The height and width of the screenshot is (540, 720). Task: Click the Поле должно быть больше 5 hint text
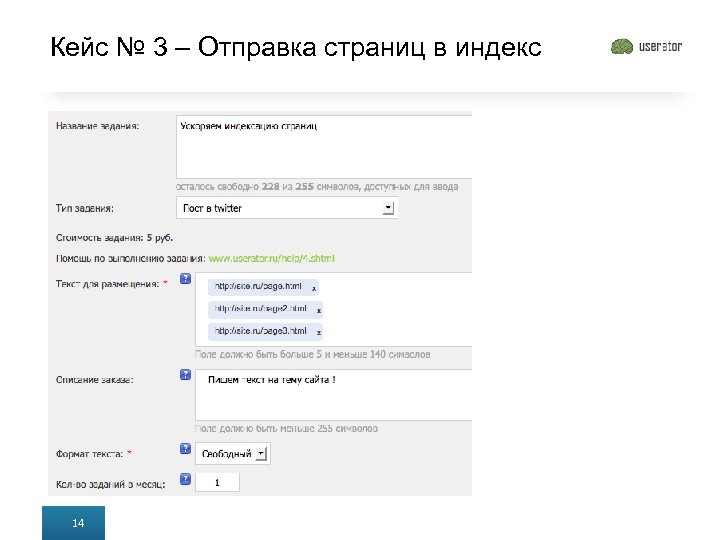(x=313, y=354)
